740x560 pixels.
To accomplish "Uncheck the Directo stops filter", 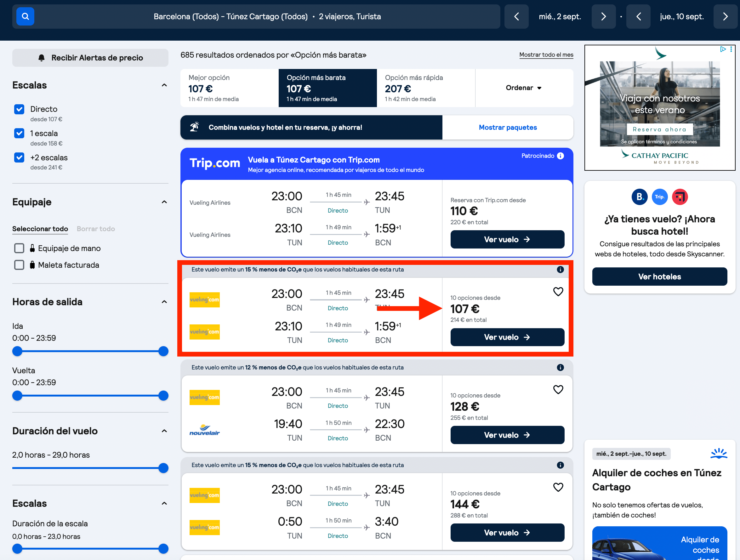I will pyautogui.click(x=20, y=109).
